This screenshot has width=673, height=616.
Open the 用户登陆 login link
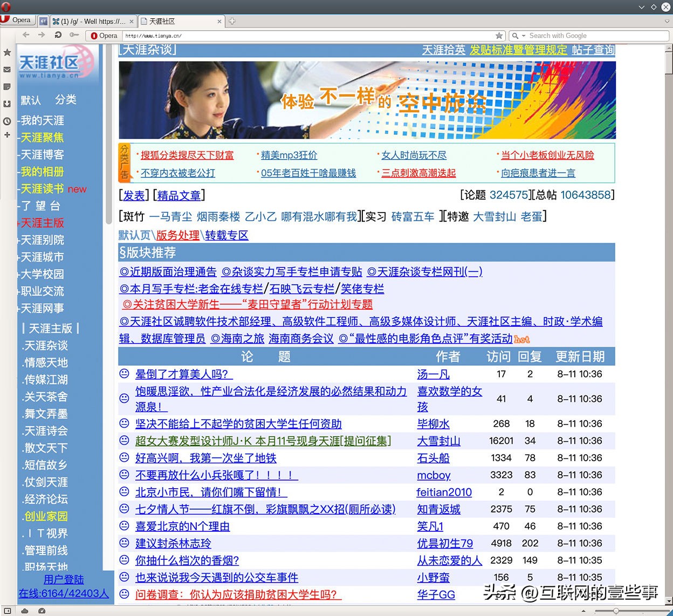pos(64,579)
